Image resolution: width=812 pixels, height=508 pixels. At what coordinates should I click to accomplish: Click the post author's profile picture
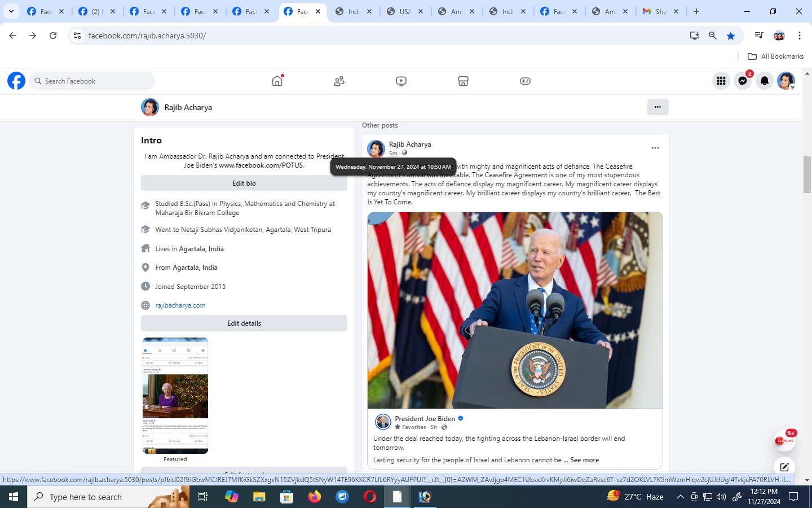(x=376, y=148)
